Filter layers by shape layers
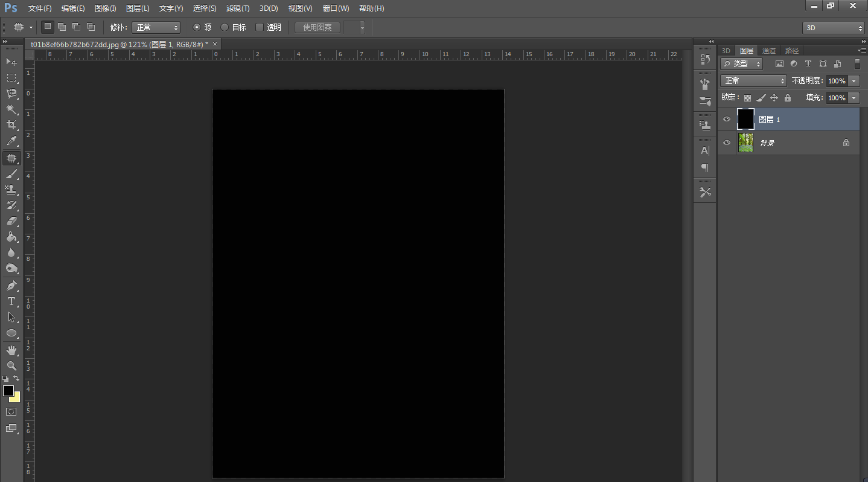The width and height of the screenshot is (868, 482). (x=823, y=63)
